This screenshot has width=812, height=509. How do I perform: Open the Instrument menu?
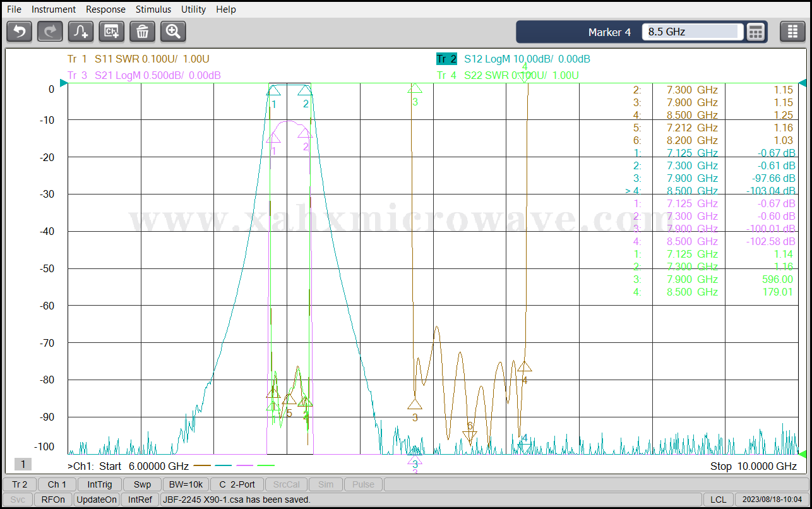pos(54,9)
